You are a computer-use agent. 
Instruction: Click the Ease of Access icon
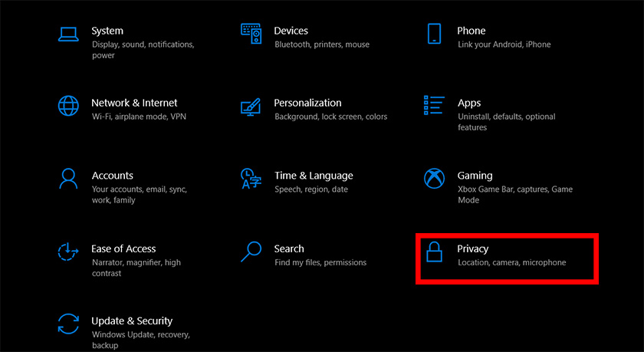click(69, 252)
